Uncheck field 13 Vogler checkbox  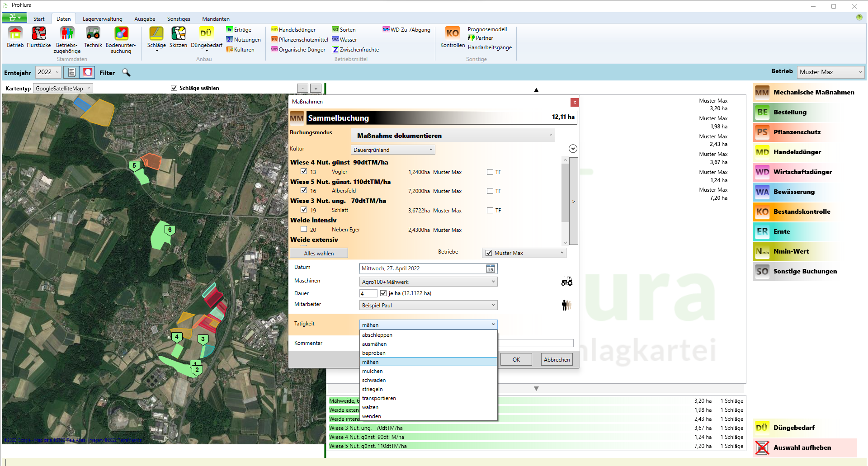click(304, 171)
